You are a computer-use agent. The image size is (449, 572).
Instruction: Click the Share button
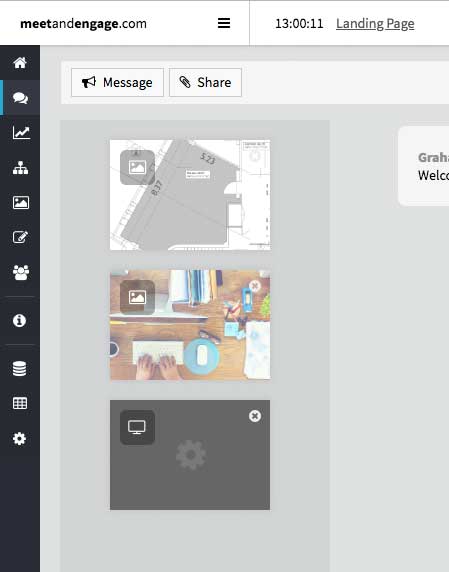[205, 82]
